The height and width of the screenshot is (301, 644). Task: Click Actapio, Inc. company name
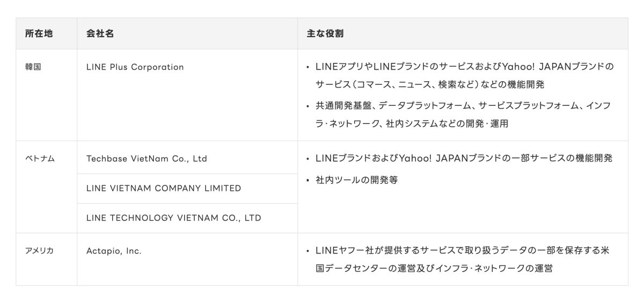(x=114, y=250)
